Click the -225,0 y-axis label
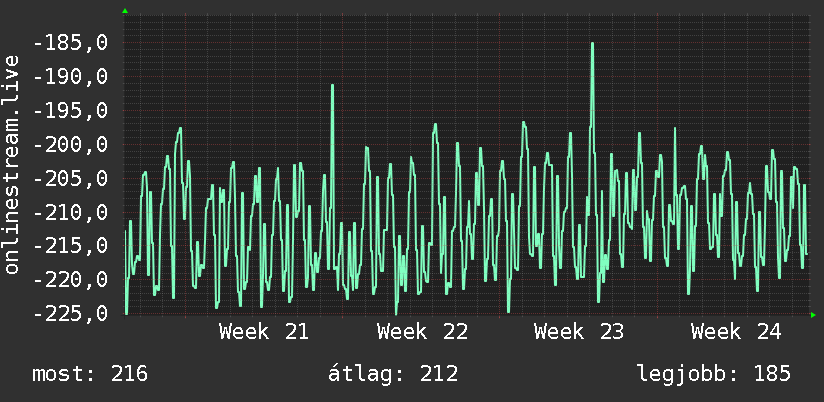The height and width of the screenshot is (402, 824). (x=70, y=314)
